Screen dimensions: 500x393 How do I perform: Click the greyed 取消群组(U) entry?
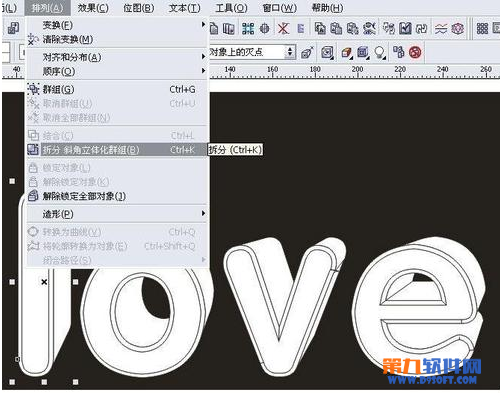click(117, 104)
